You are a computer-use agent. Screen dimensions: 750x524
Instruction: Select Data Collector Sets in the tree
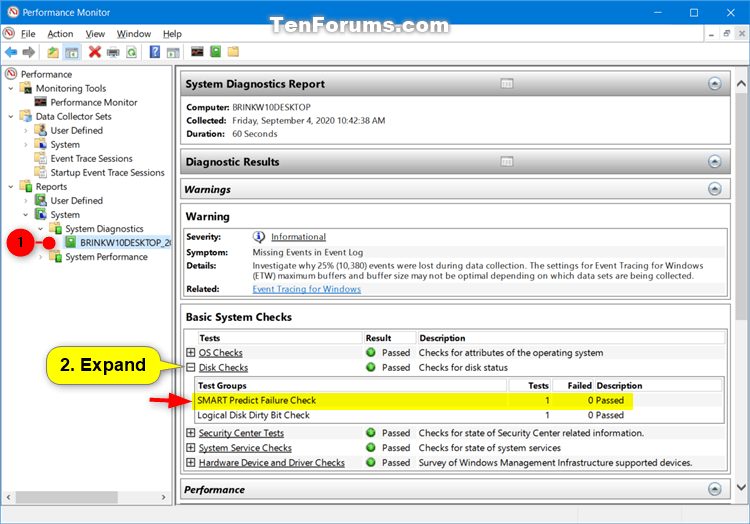coord(73,116)
